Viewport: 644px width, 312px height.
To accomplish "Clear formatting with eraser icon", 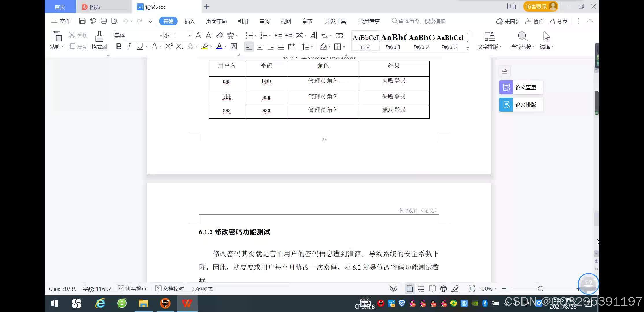I will coord(220,35).
